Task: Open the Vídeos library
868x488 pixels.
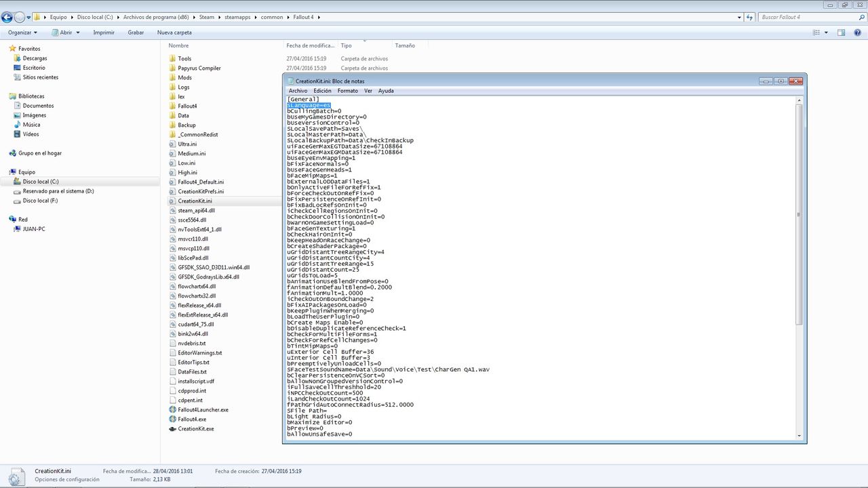Action: (31, 134)
